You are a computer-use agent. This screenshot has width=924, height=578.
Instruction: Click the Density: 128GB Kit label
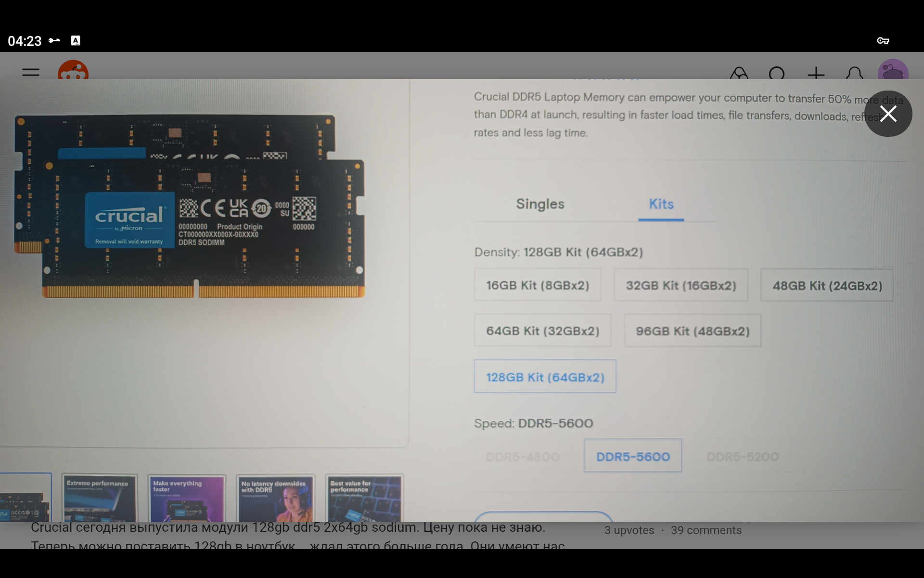click(x=558, y=252)
